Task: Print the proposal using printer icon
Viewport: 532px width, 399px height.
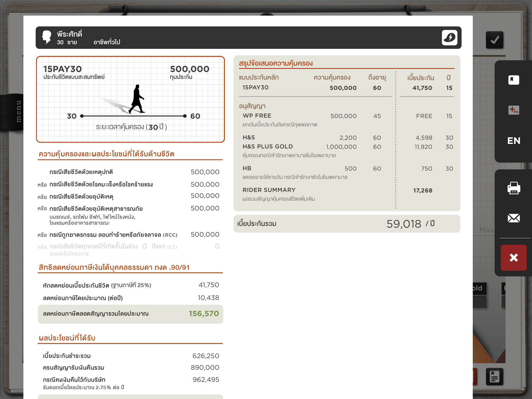Action: click(x=514, y=188)
